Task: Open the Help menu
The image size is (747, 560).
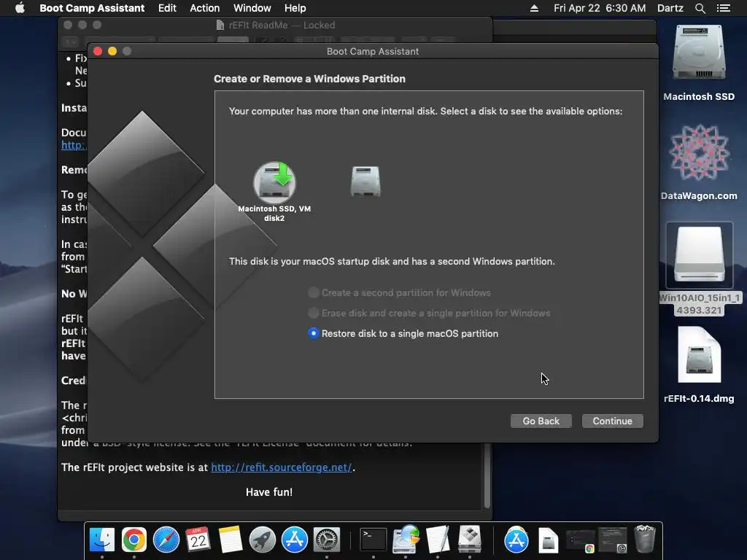Action: click(295, 8)
